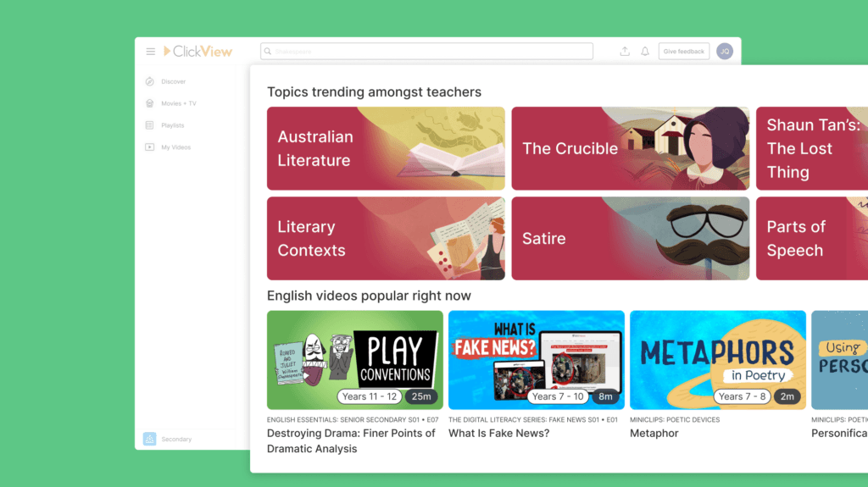Click the My Videos sidebar icon

tap(150, 147)
